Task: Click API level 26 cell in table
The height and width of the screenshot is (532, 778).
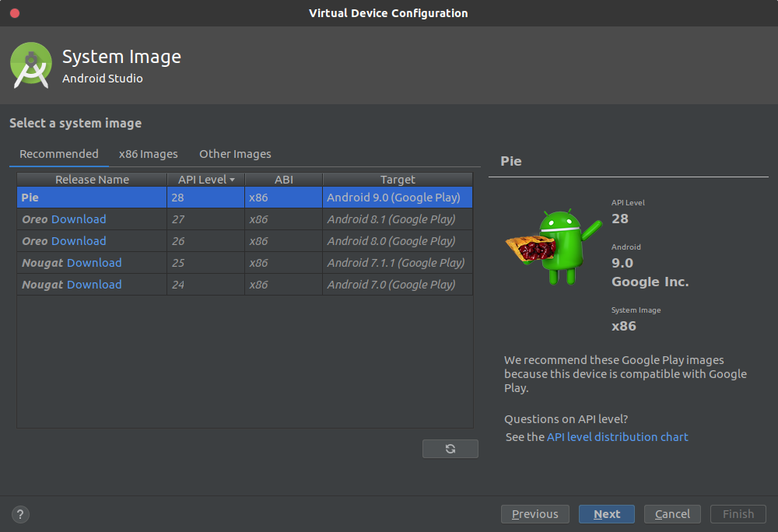Action: (x=206, y=241)
